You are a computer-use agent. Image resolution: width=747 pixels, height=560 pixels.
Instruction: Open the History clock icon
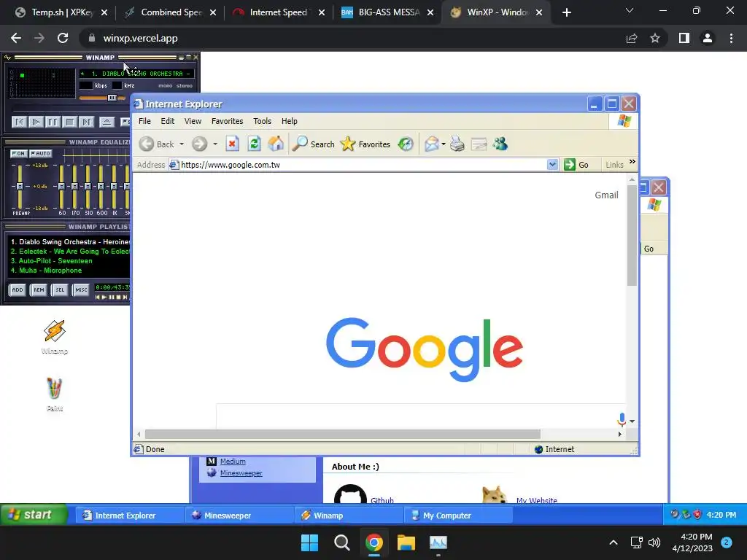(406, 144)
